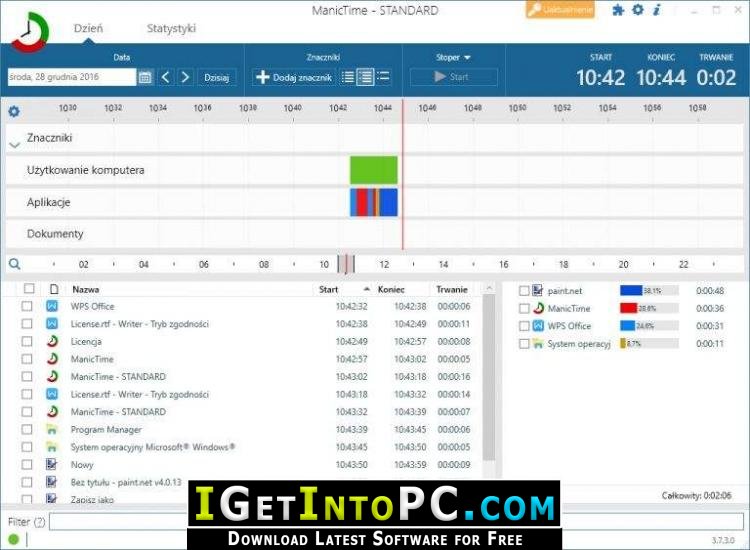Go to the previous day arrow
The height and width of the screenshot is (550, 750).
point(165,77)
